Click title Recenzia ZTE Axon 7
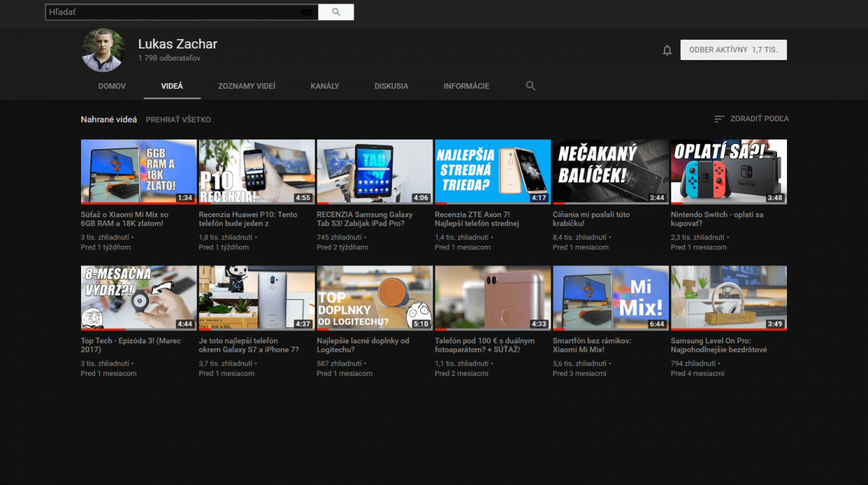868x485 pixels. pos(479,219)
